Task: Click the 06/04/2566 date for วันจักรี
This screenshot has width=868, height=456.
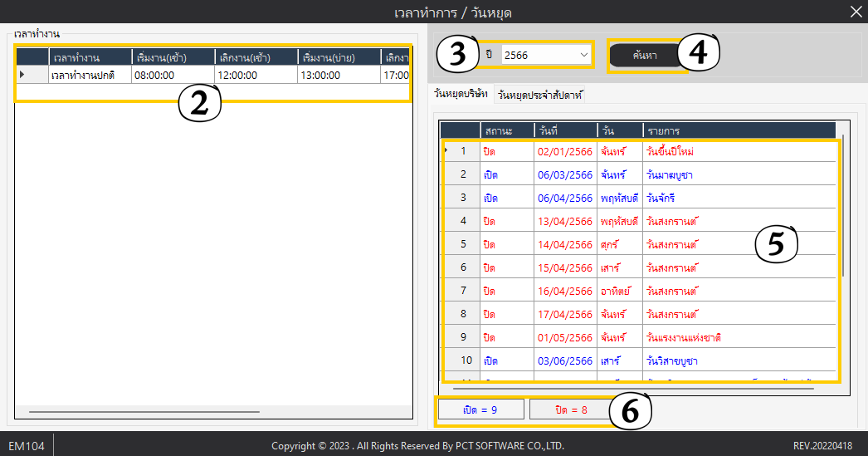Action: click(565, 199)
